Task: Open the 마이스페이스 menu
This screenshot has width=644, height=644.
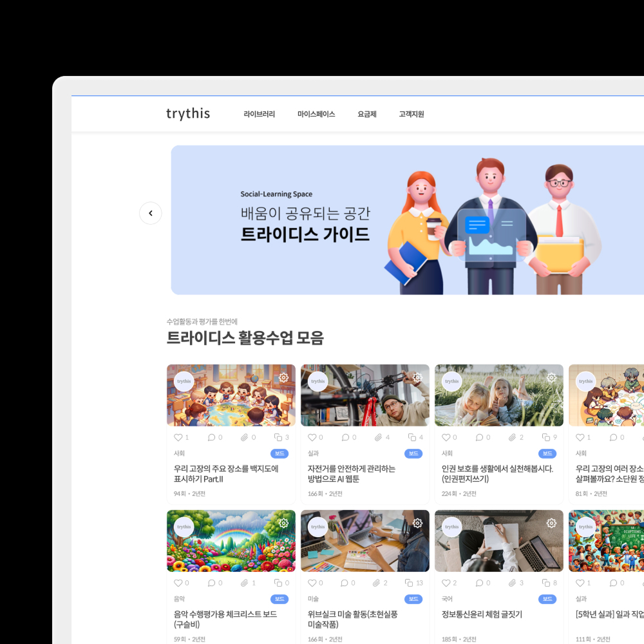Action: (316, 114)
